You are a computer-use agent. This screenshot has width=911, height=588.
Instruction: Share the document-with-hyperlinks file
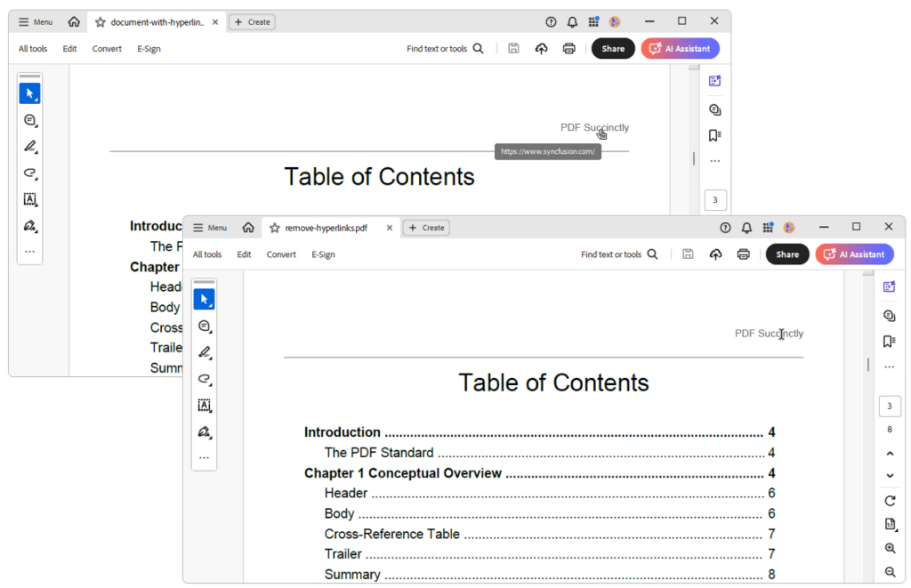(x=613, y=48)
